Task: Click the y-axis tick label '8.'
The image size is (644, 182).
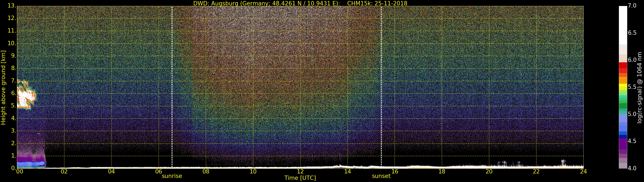Action: 14,68
